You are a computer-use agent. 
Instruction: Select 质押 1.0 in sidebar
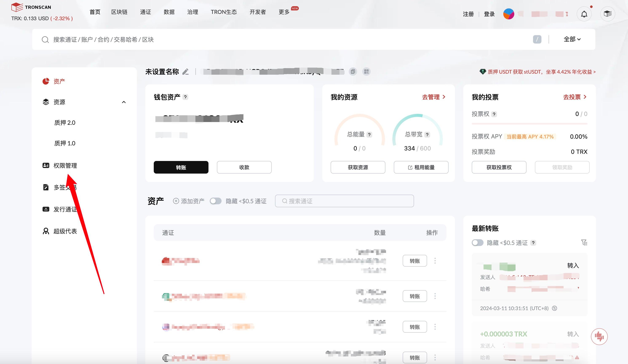pos(65,143)
